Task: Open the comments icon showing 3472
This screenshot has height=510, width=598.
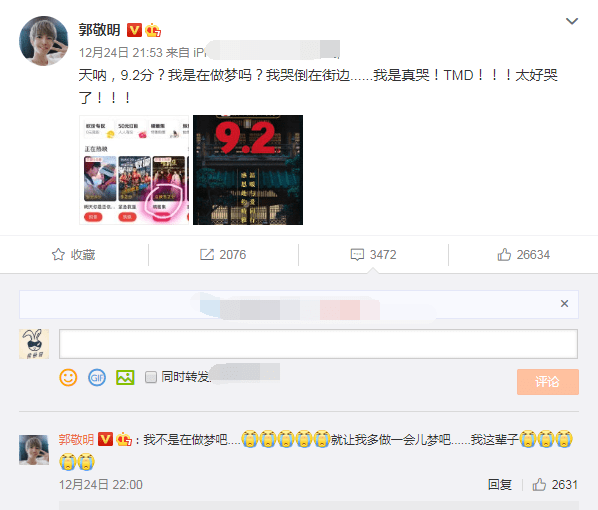Action: [357, 254]
